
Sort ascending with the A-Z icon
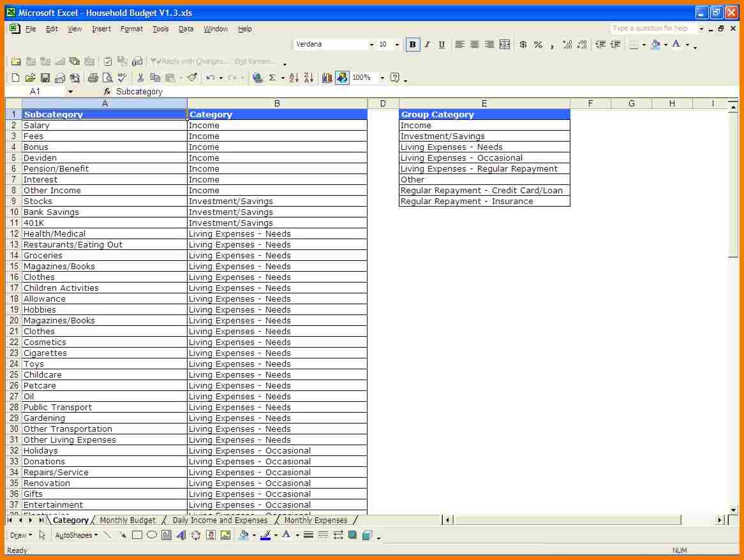[x=294, y=78]
